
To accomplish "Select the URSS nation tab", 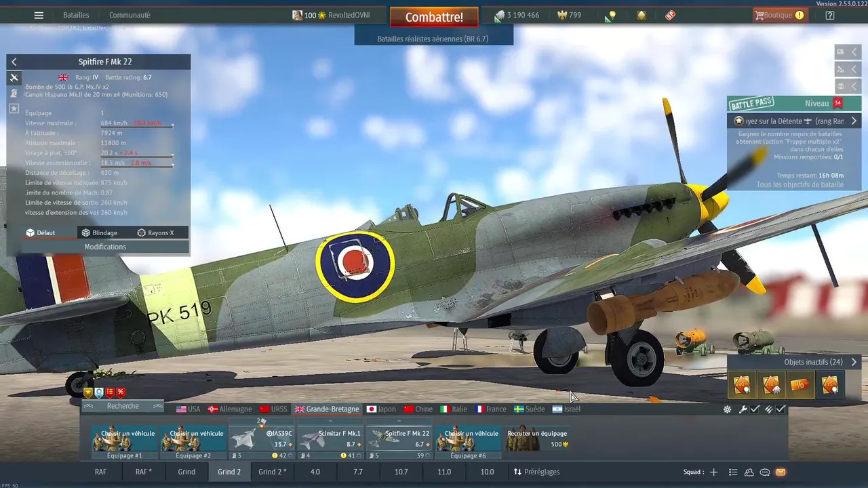I will 274,409.
